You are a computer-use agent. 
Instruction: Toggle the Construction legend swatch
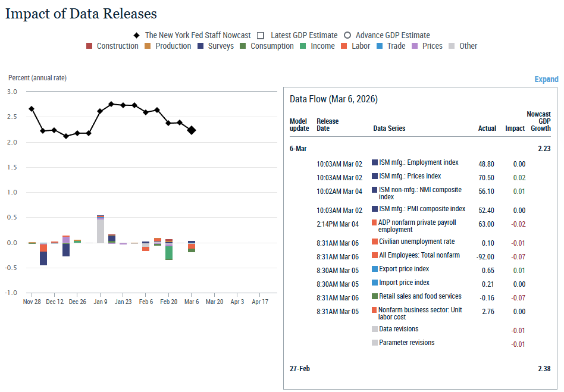[x=89, y=46]
